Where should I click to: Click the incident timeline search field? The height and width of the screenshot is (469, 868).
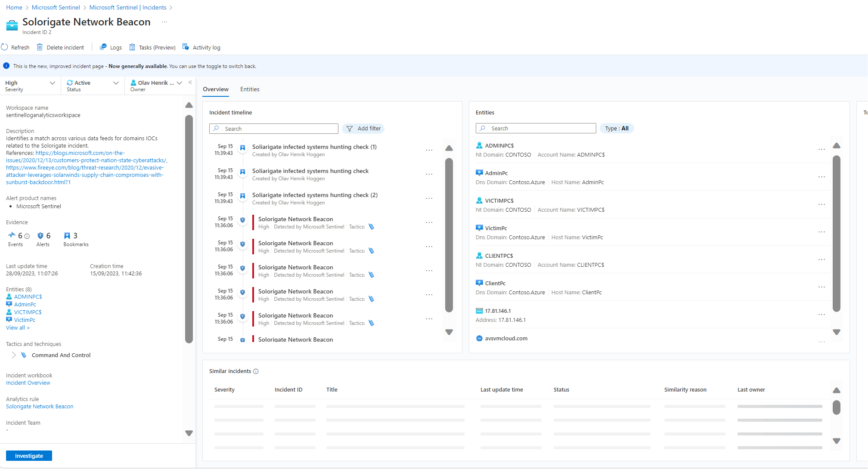click(274, 129)
